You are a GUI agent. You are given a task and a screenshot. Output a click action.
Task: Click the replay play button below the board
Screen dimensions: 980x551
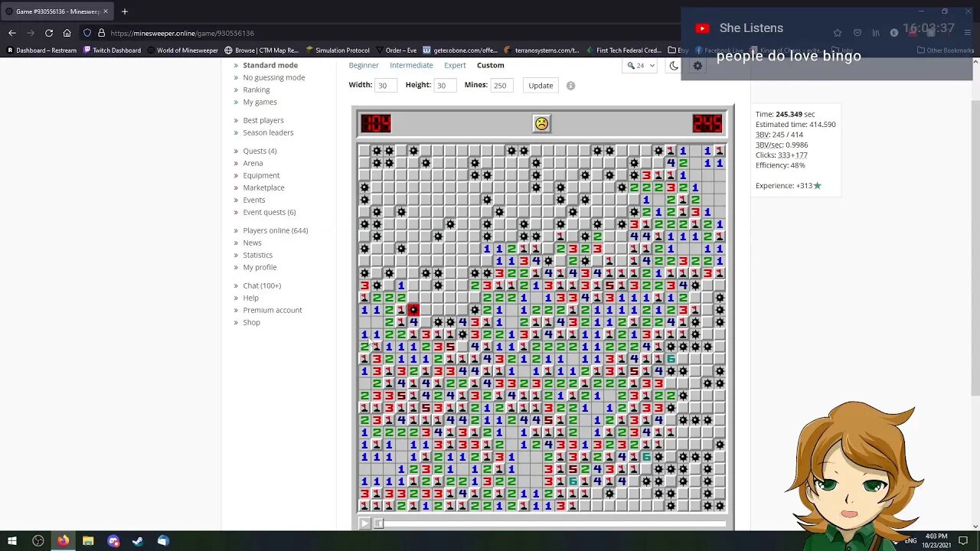click(x=364, y=523)
